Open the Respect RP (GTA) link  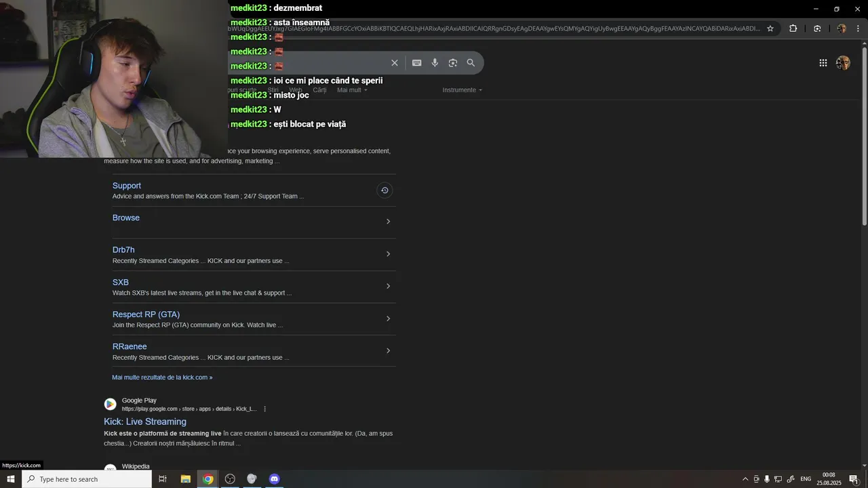point(146,314)
